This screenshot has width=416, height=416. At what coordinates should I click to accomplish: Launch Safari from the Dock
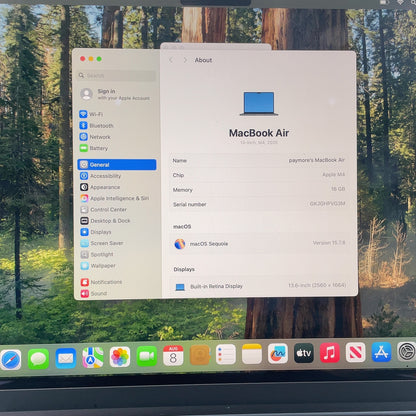pos(11,359)
